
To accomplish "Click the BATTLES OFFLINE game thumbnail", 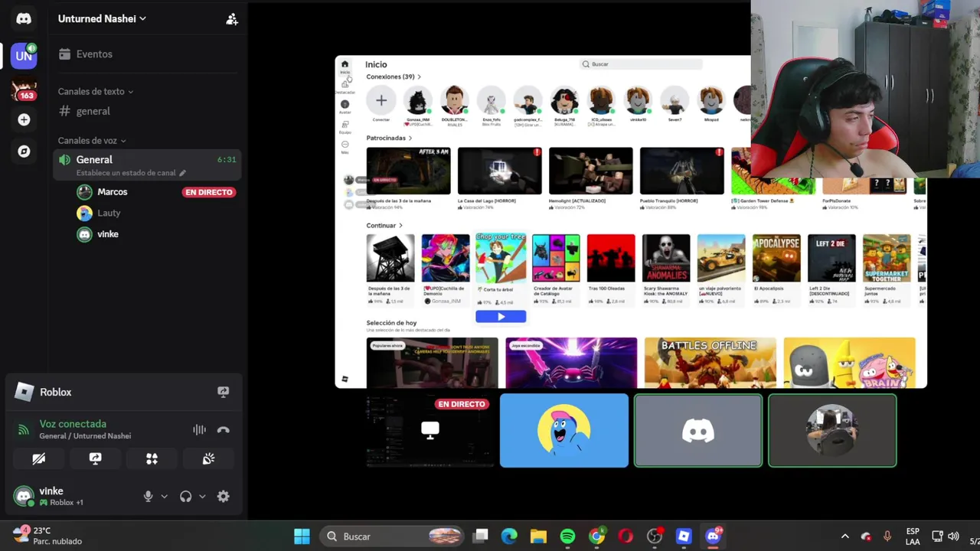I will (x=710, y=363).
